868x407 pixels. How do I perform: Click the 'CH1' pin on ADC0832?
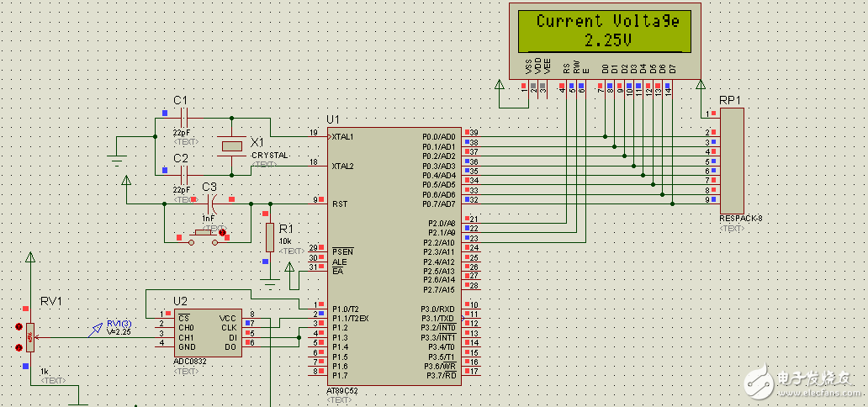185,336
